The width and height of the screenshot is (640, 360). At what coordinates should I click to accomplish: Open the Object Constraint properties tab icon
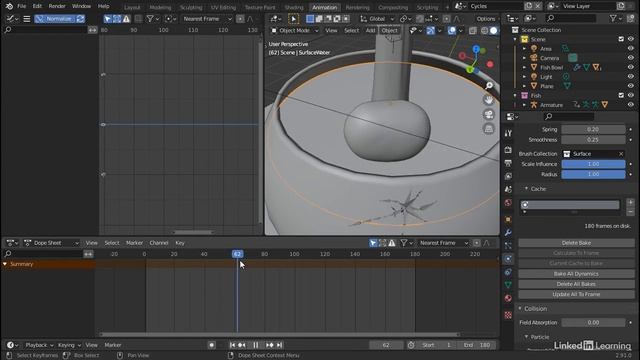point(508,272)
